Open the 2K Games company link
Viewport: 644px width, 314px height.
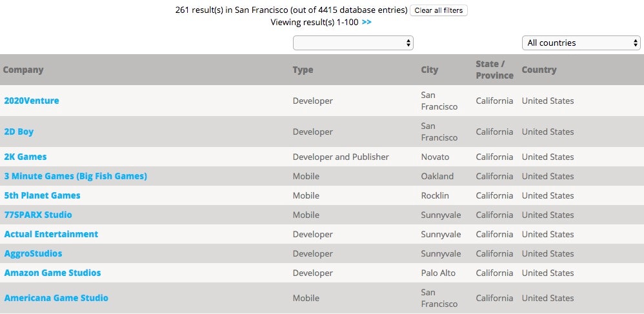(x=25, y=157)
